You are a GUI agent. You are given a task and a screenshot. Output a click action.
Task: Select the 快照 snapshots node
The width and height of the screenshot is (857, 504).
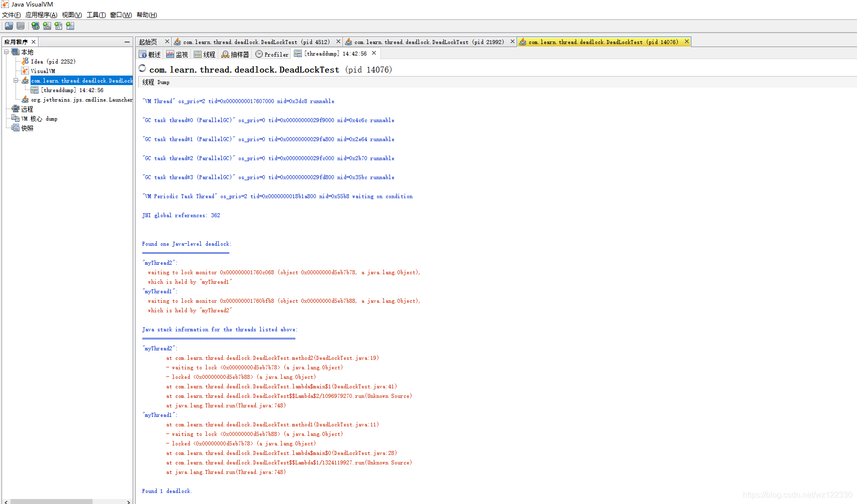[x=27, y=128]
